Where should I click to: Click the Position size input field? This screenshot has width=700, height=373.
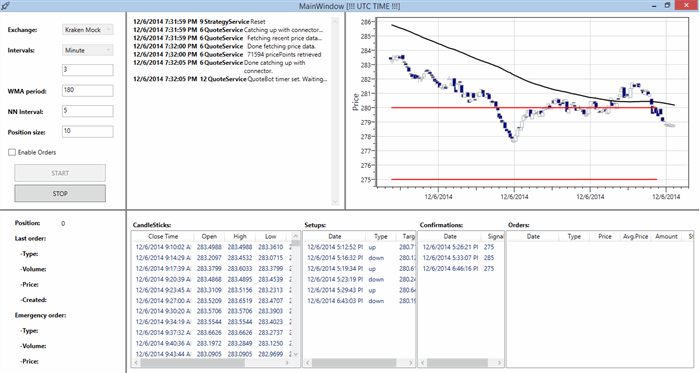point(88,131)
